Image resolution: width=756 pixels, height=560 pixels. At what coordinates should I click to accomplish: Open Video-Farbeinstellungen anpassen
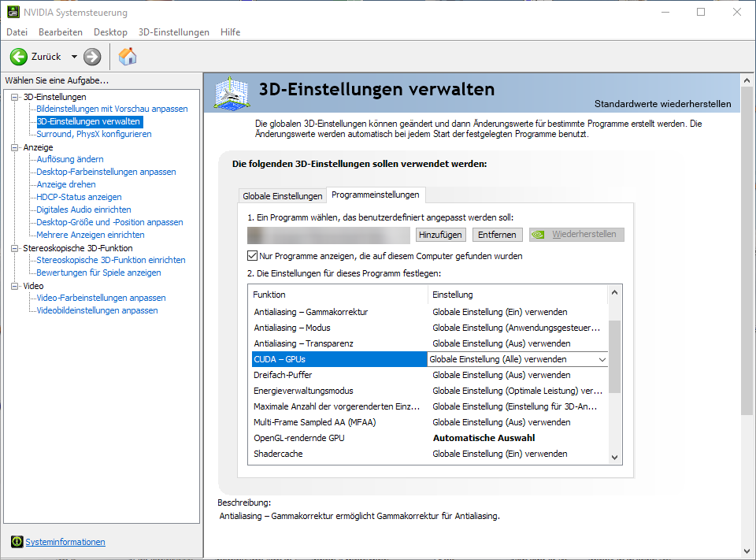tap(102, 298)
